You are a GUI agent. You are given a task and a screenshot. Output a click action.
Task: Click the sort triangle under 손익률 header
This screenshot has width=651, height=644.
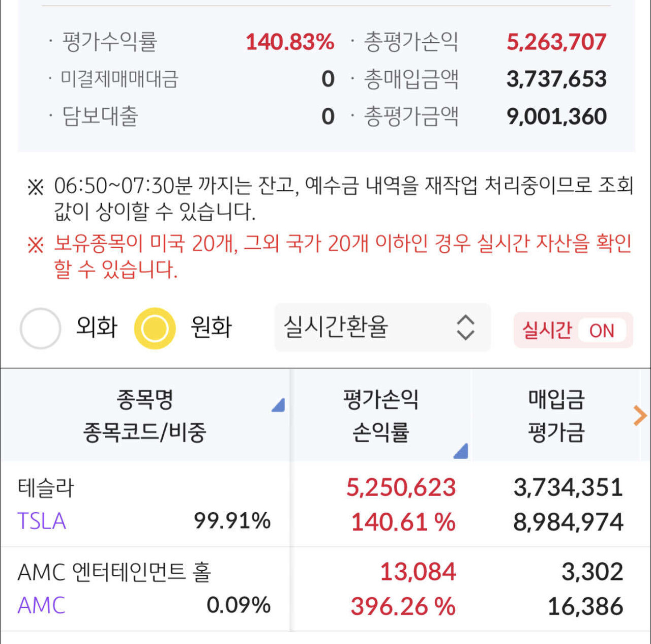[462, 451]
